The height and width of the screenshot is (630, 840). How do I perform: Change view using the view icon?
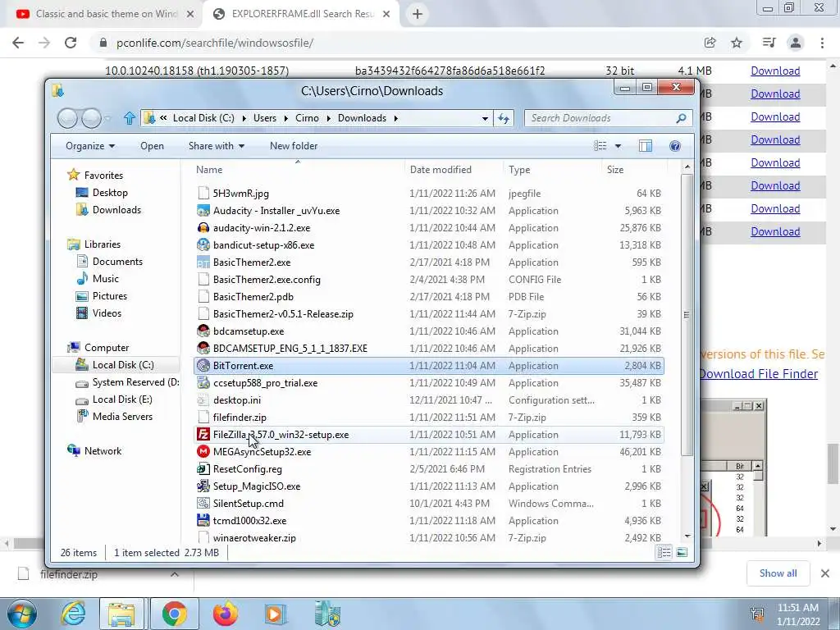[600, 146]
